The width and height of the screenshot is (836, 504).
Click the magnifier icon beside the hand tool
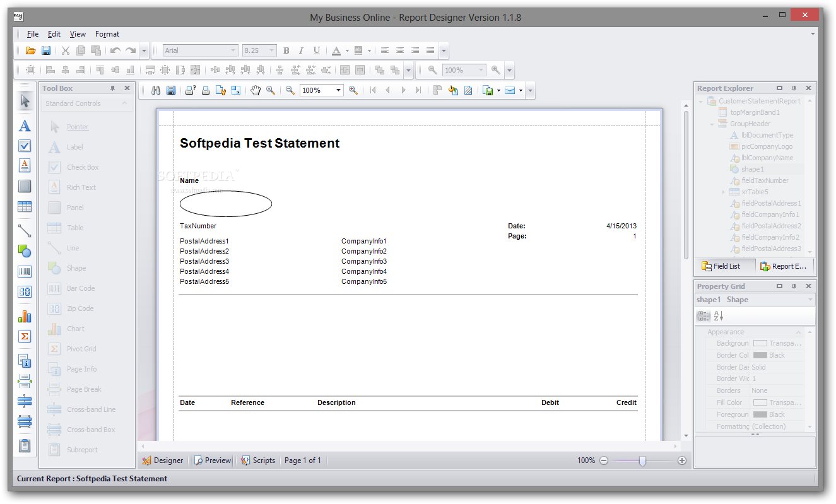(271, 90)
